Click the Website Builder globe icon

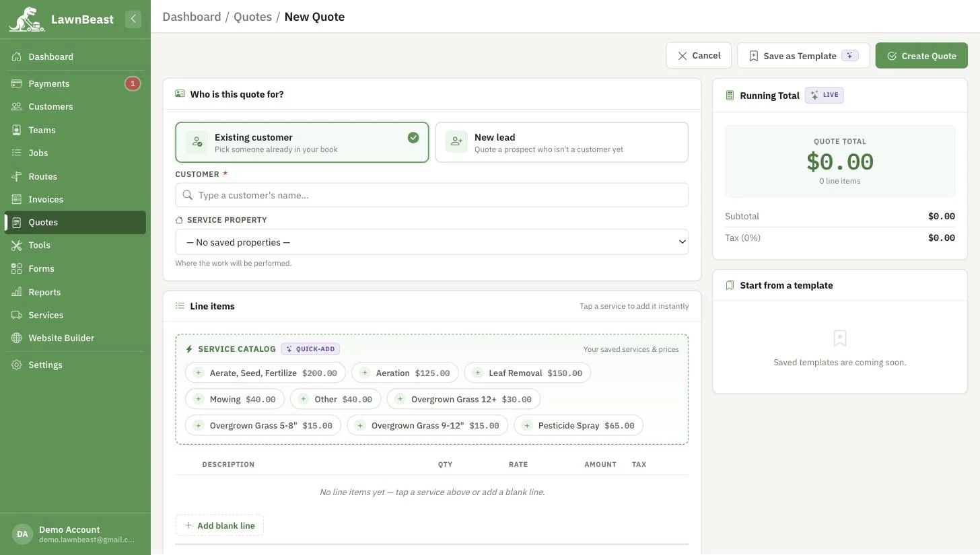point(17,338)
